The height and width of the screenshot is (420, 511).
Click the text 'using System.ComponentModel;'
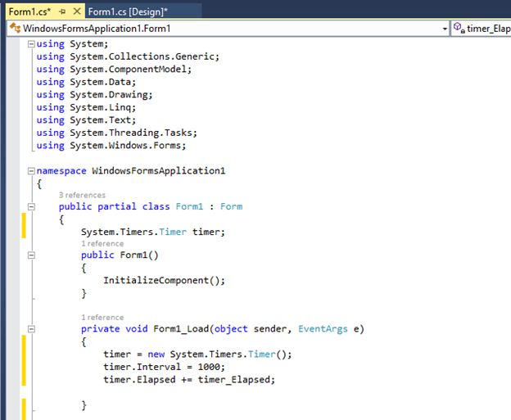point(114,70)
